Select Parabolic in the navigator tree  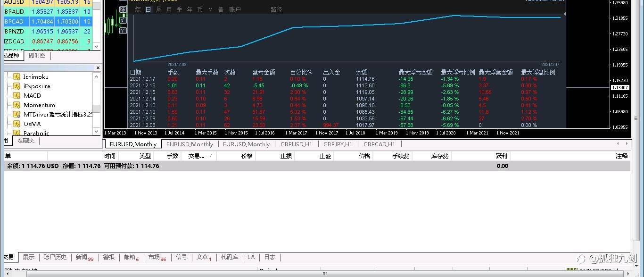tap(36, 133)
